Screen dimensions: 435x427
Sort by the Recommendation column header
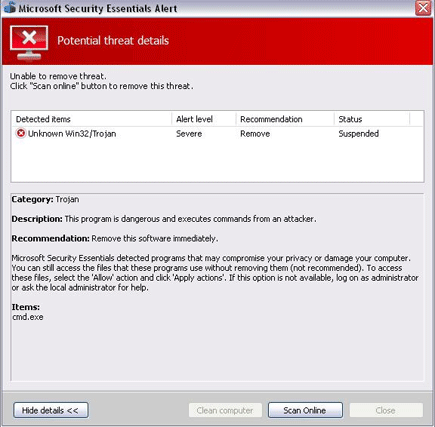[285, 119]
